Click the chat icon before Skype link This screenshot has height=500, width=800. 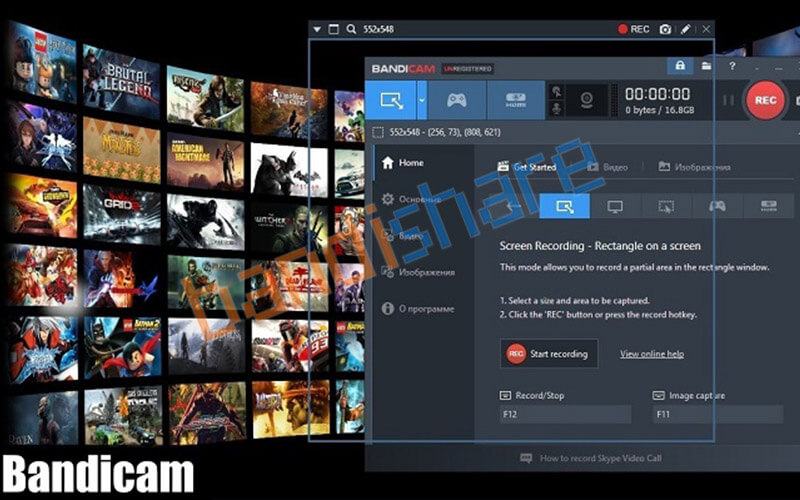click(526, 458)
